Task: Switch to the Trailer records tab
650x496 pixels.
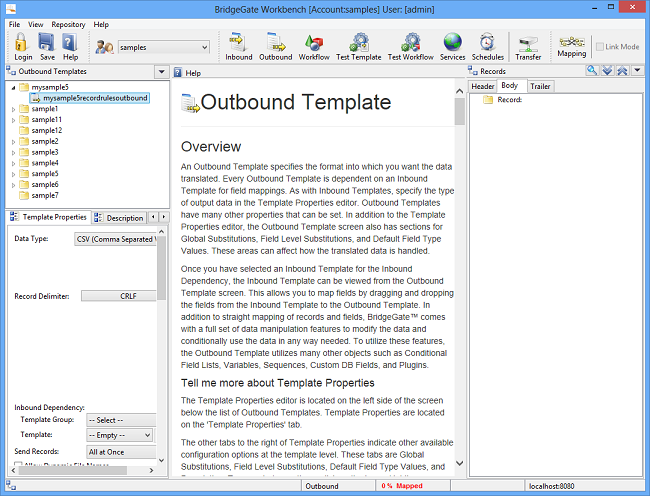Action: coord(540,86)
